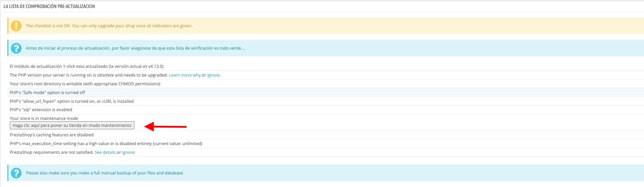Select row "El módulo de actualización 1-click"
644x187 pixels.
click(326, 66)
